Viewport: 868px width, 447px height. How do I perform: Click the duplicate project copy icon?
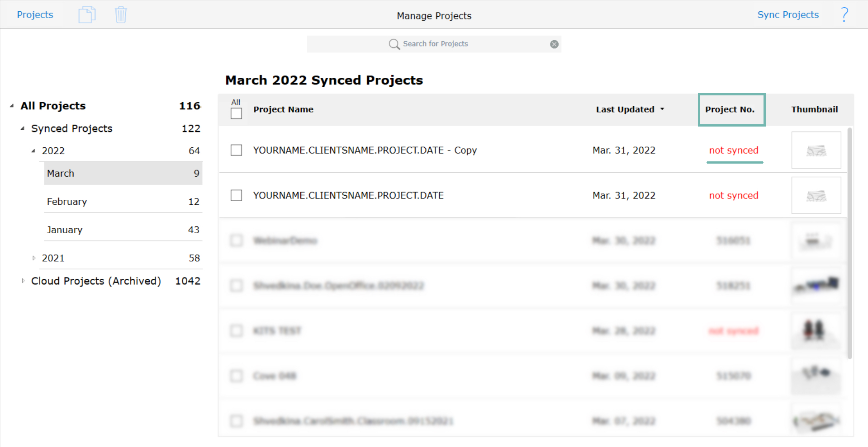tap(87, 15)
